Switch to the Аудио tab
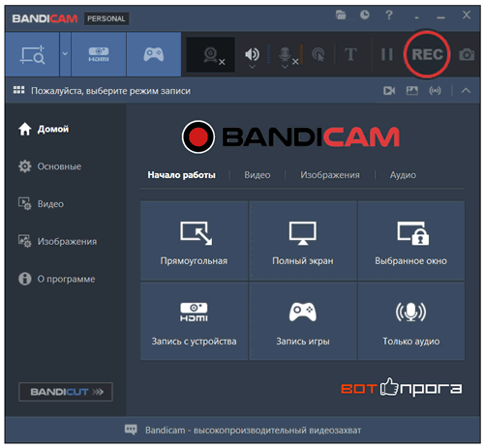The height and width of the screenshot is (448, 484). click(403, 175)
